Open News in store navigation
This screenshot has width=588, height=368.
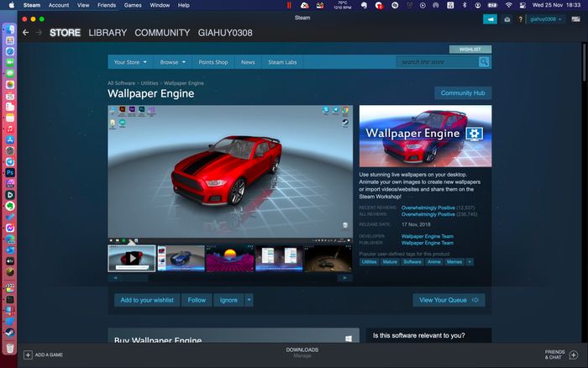pos(248,62)
